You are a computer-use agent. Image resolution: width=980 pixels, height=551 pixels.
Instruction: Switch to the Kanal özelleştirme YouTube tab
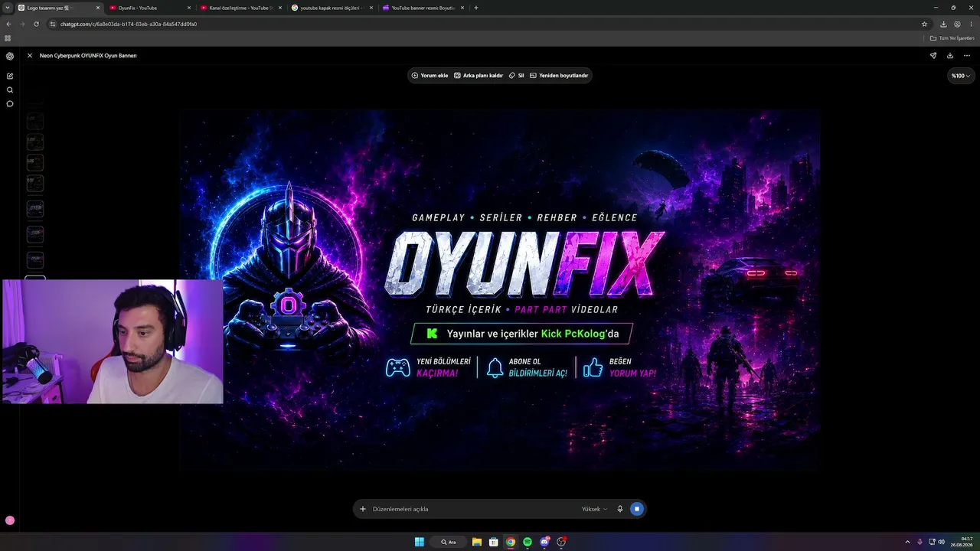point(240,8)
